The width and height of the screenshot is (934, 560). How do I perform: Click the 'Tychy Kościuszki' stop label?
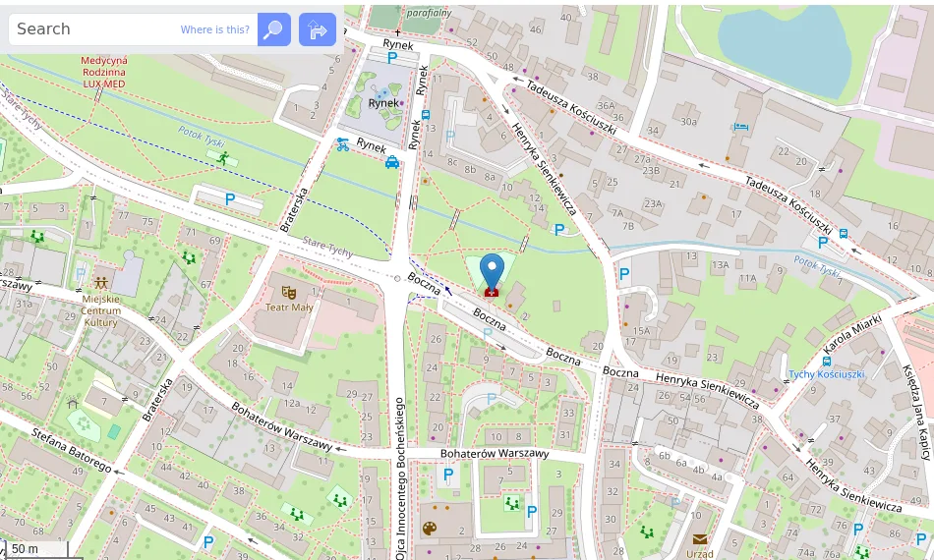826,374
